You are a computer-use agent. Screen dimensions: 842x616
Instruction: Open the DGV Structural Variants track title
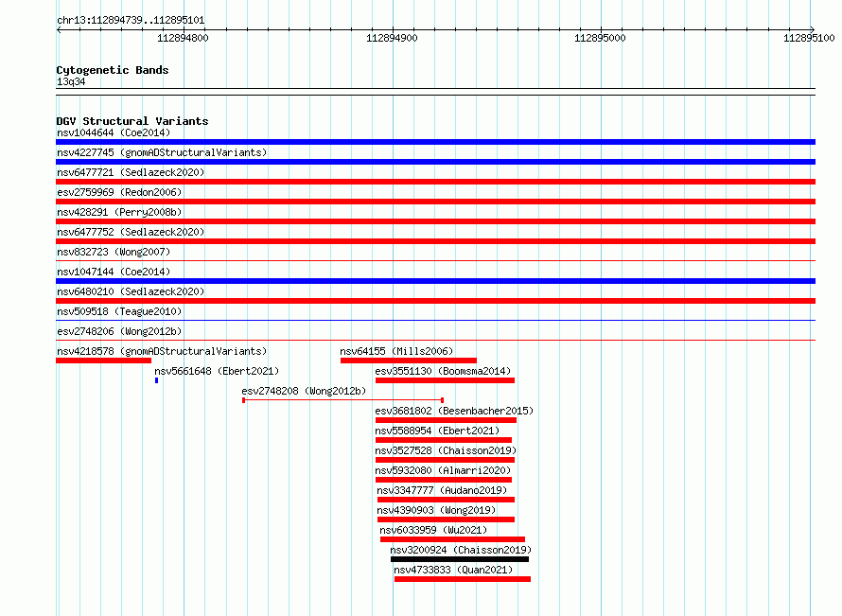coord(132,121)
